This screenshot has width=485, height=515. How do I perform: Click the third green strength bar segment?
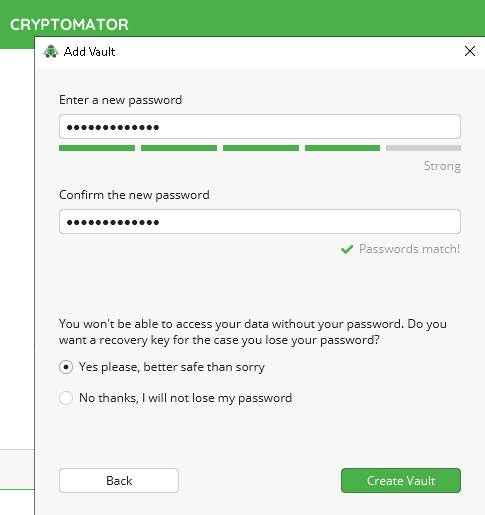261,148
